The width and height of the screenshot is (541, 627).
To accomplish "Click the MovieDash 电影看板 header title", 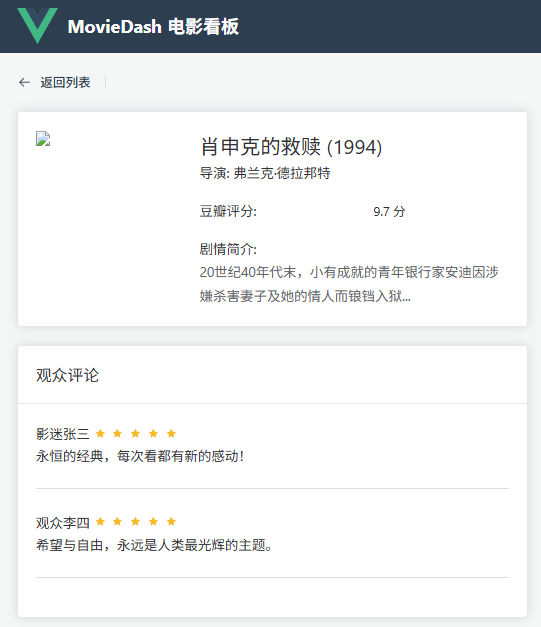I will click(153, 26).
